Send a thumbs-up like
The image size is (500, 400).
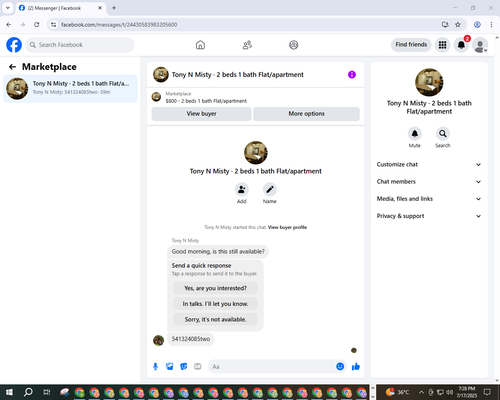click(x=356, y=367)
